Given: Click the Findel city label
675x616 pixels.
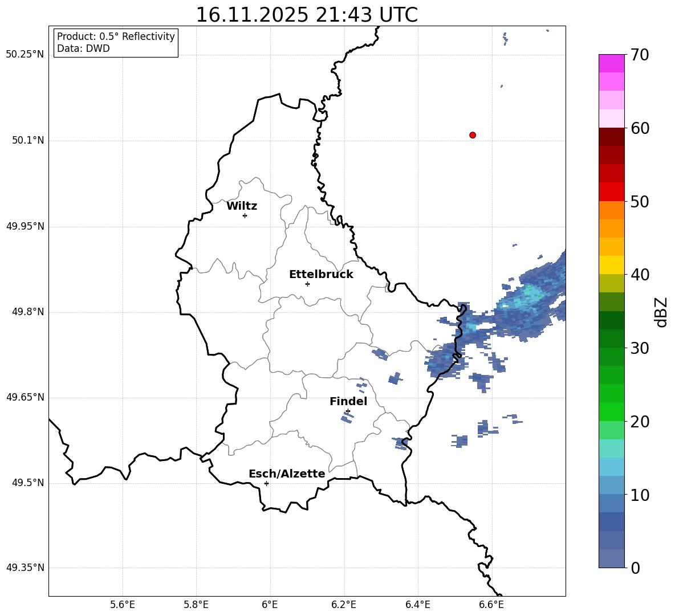Looking at the screenshot, I should (348, 401).
